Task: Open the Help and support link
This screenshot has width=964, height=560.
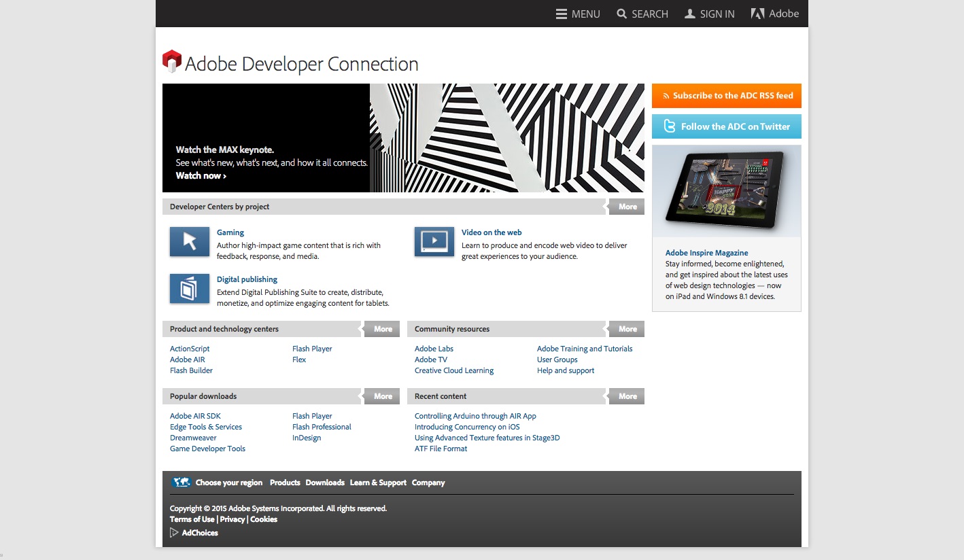Action: pyautogui.click(x=566, y=370)
